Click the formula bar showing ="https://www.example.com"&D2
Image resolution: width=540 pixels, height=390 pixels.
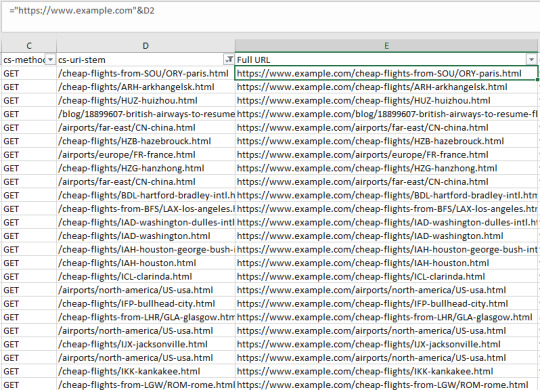270,16
